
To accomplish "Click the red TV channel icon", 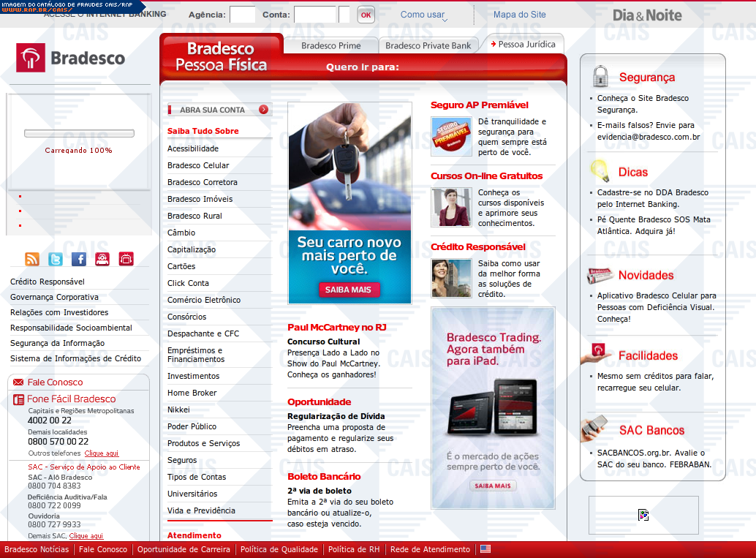I will pyautogui.click(x=126, y=259).
